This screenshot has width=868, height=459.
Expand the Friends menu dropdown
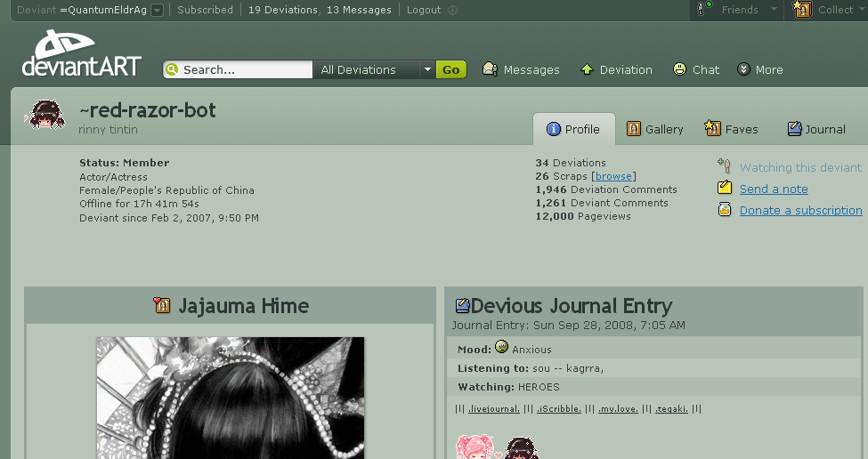click(x=774, y=9)
